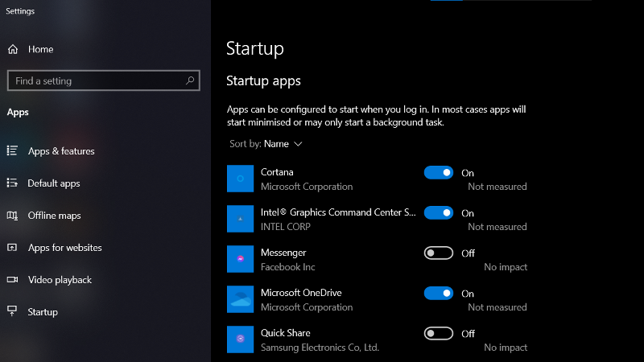
Task: Click the Default apps icon
Action: coord(12,183)
